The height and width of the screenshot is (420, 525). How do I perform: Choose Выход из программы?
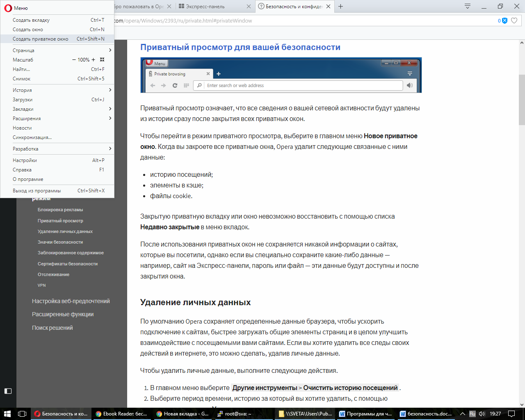(57, 191)
